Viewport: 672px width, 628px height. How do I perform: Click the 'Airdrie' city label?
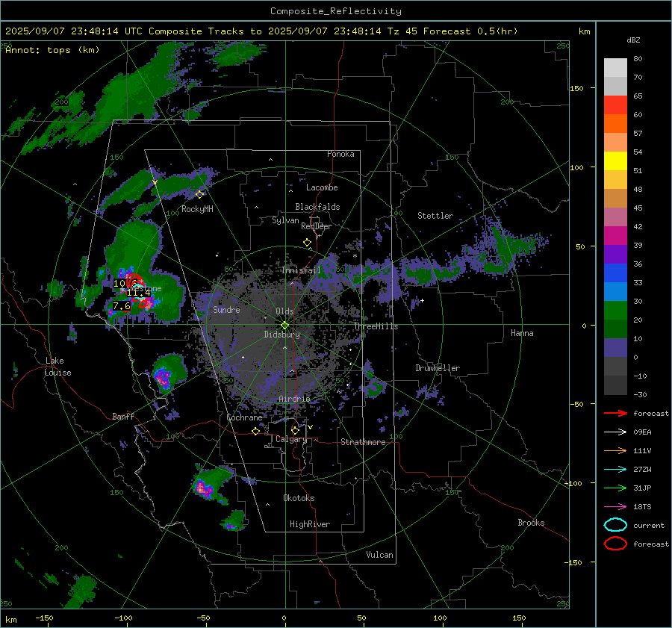point(294,399)
